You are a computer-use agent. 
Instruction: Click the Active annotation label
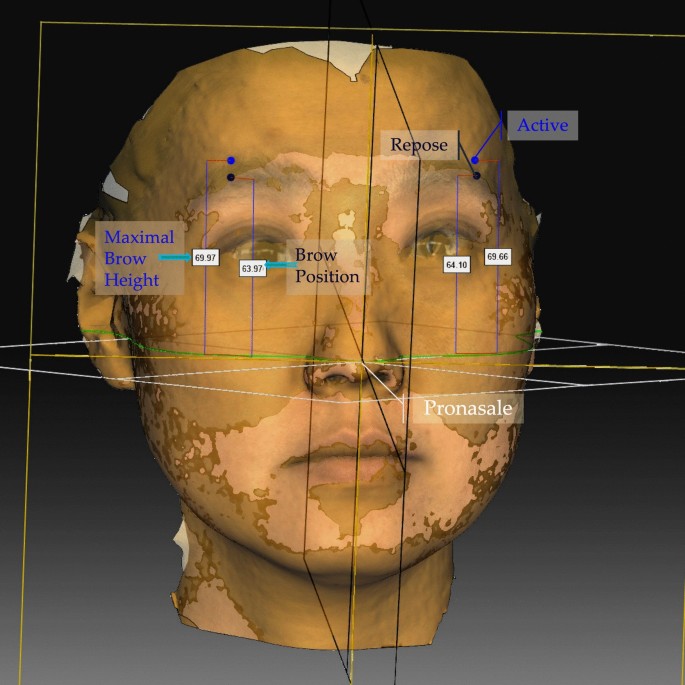[543, 125]
